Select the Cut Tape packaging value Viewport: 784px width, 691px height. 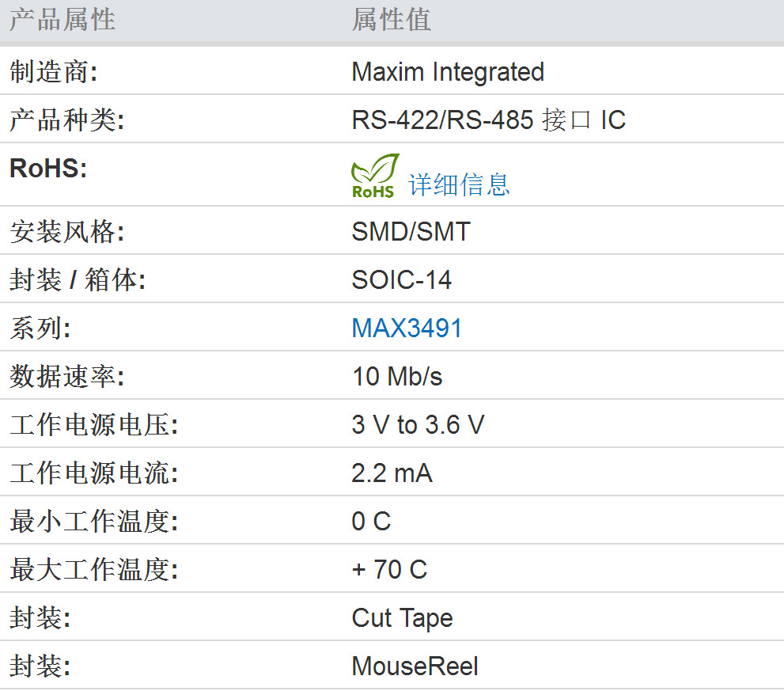tap(403, 617)
